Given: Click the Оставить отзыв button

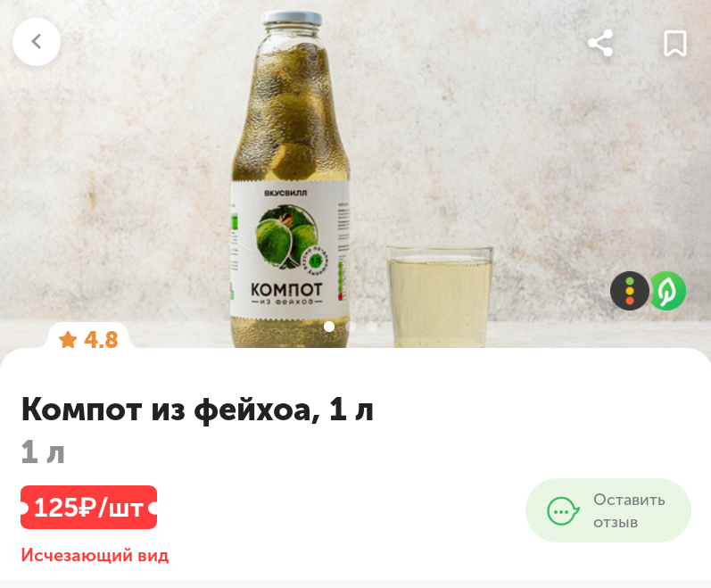Looking at the screenshot, I should click(608, 510).
